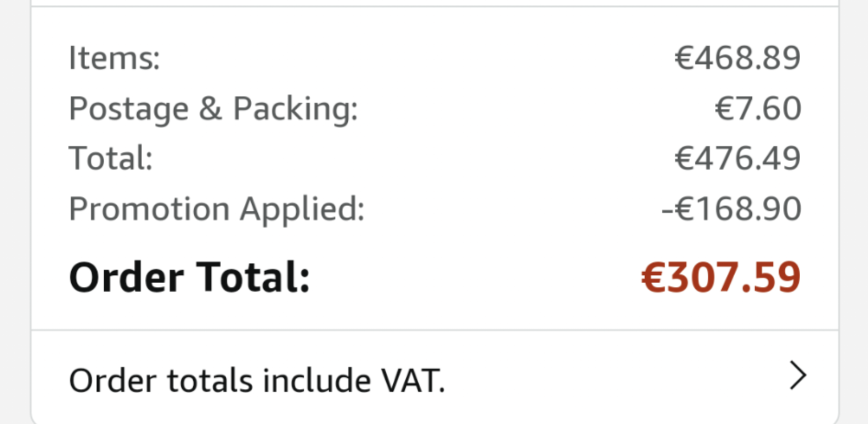Select the €476.49 subtotal amount

pyautogui.click(x=737, y=158)
